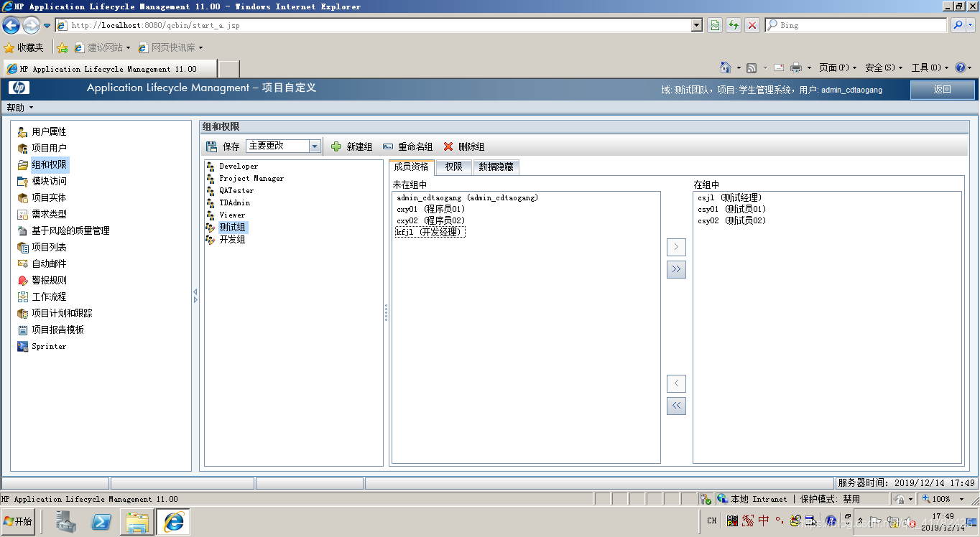Open the 帮助 dropdown menu
Screen dimensions: 980x537
[20, 108]
